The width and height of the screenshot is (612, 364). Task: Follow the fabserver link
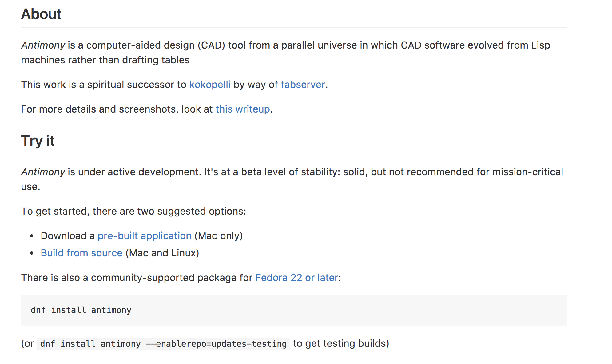coord(303,85)
